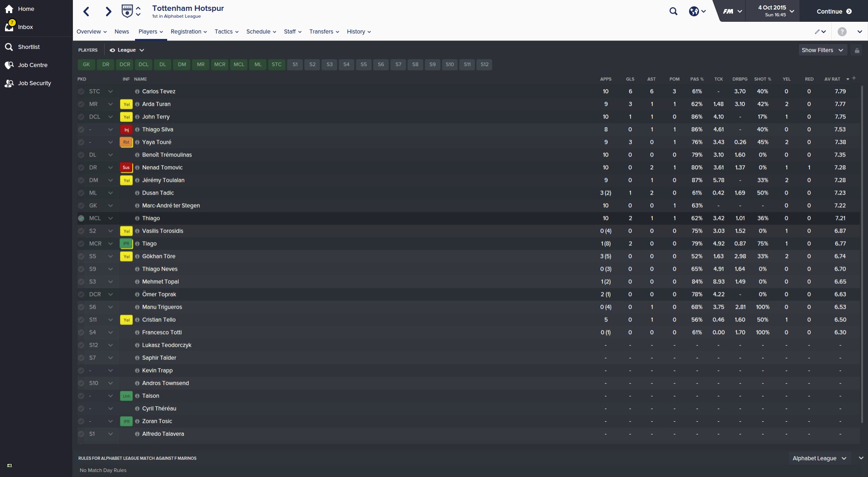Open the search magnifier icon
Viewport: 868px width, 477px height.
coord(673,12)
